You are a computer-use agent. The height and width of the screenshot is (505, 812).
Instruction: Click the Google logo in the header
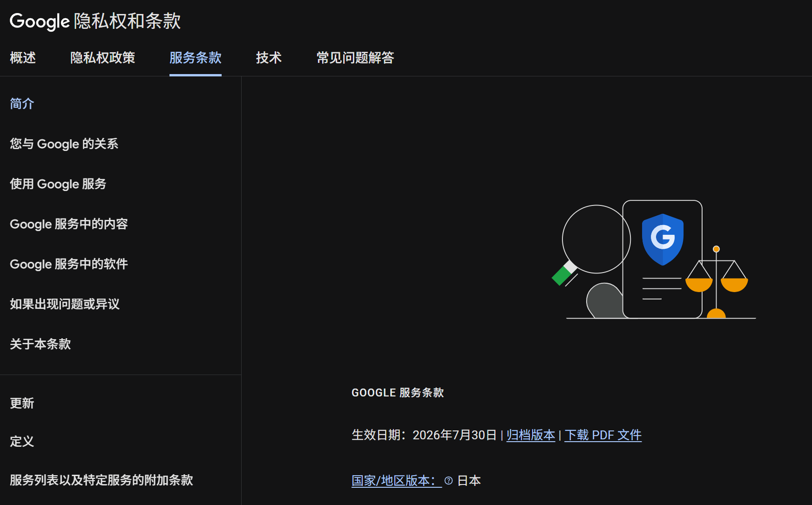tap(40, 21)
